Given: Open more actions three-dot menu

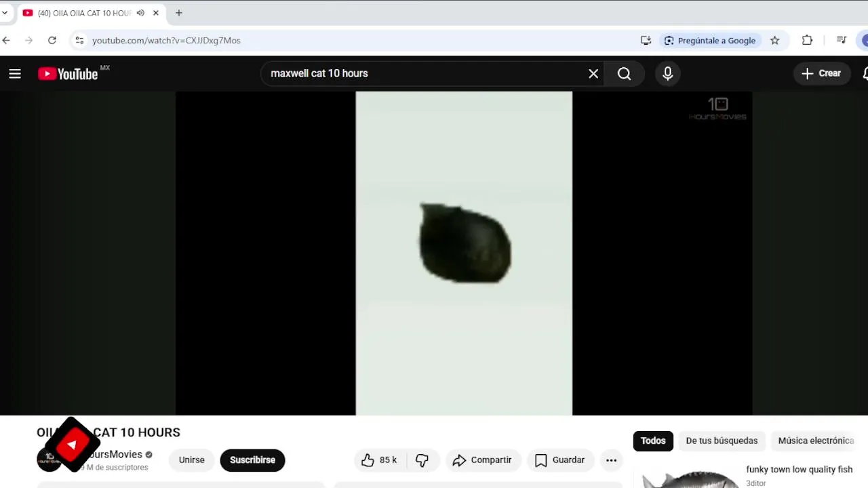Looking at the screenshot, I should tap(611, 460).
